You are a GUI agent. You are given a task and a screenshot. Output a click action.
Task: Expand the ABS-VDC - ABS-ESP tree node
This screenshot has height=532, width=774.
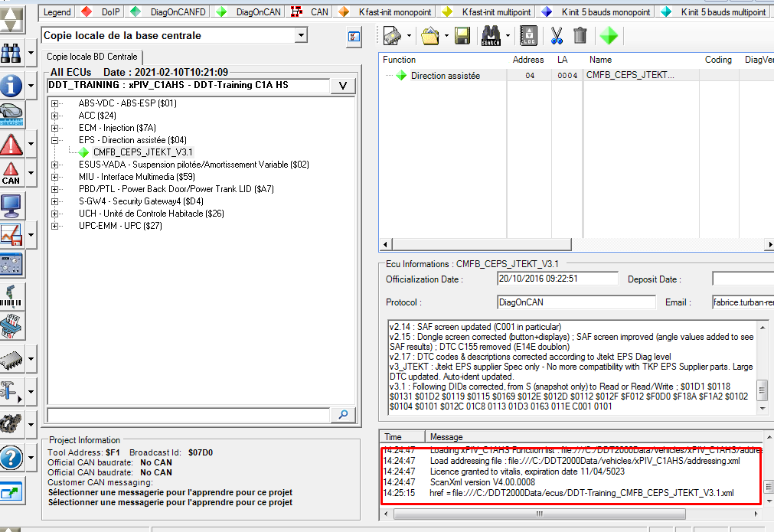55,103
